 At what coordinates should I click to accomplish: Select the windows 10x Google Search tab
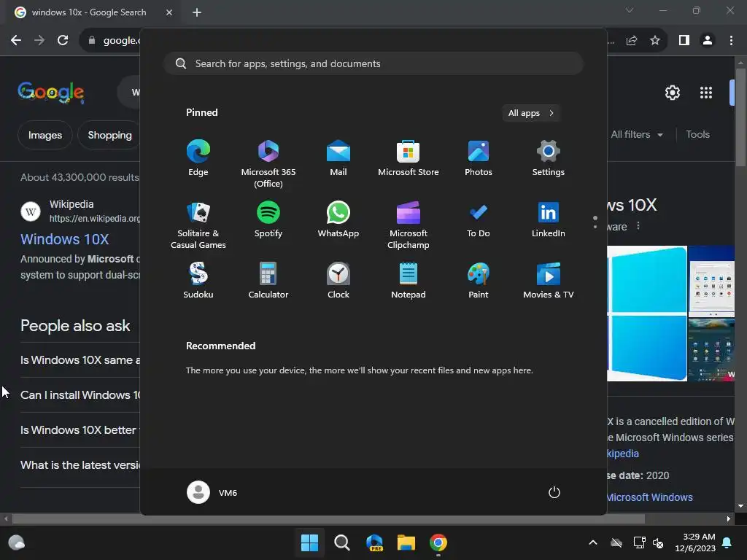(90, 12)
